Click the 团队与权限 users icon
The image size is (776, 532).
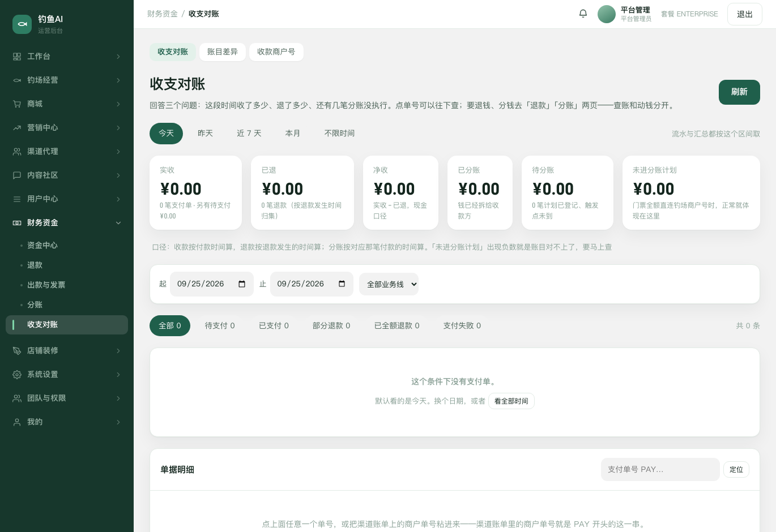[17, 398]
